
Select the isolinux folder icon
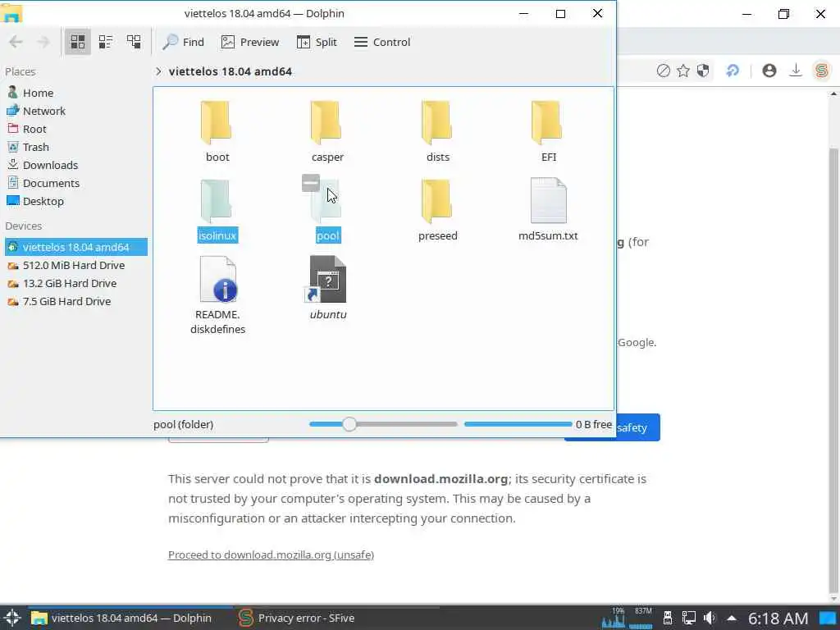(217, 202)
